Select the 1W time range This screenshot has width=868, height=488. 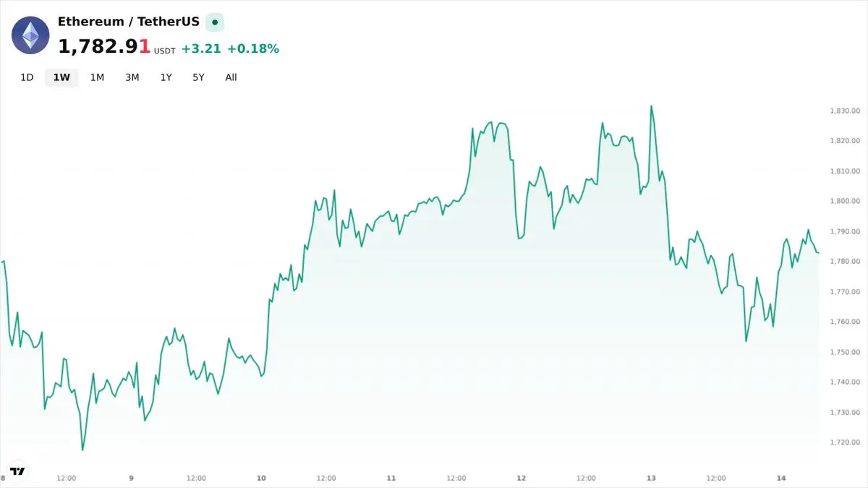point(61,77)
